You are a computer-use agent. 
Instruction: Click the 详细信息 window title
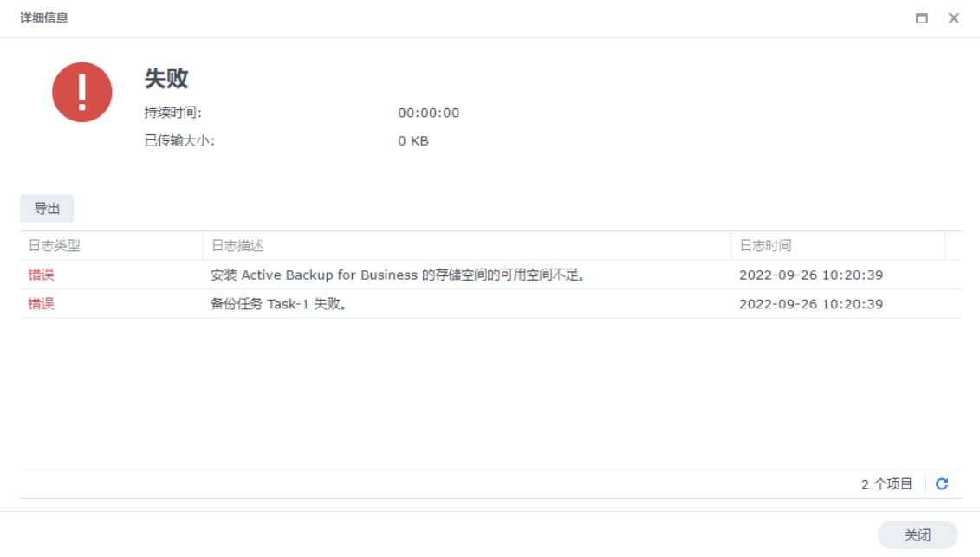(43, 18)
